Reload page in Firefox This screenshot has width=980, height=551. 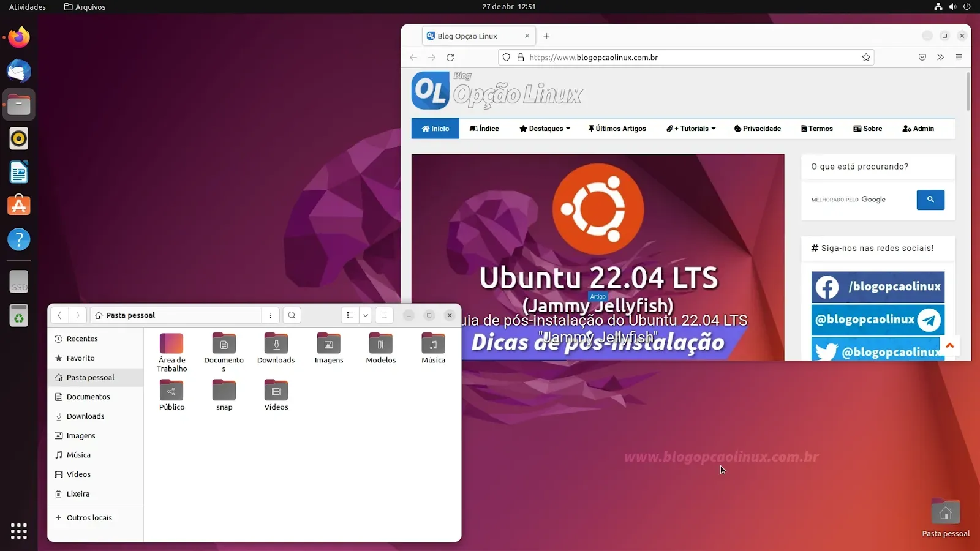(450, 58)
